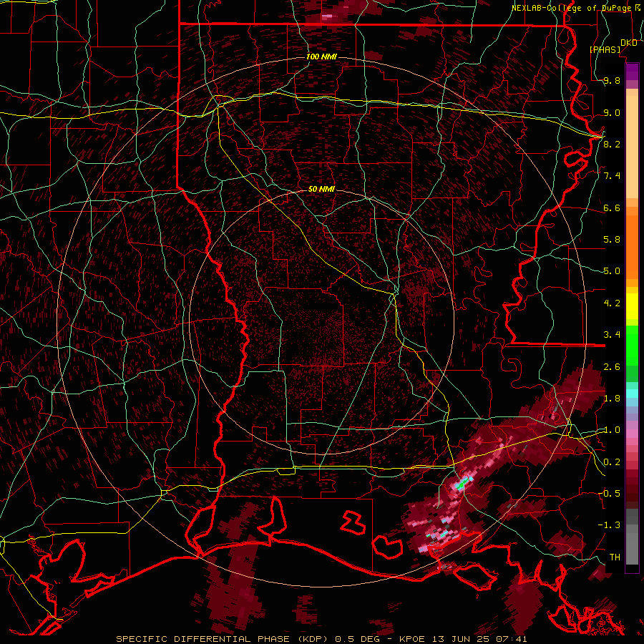Image resolution: width=644 pixels, height=644 pixels.
Task: Click the 50 NMI range ring label
Action: [x=321, y=189]
